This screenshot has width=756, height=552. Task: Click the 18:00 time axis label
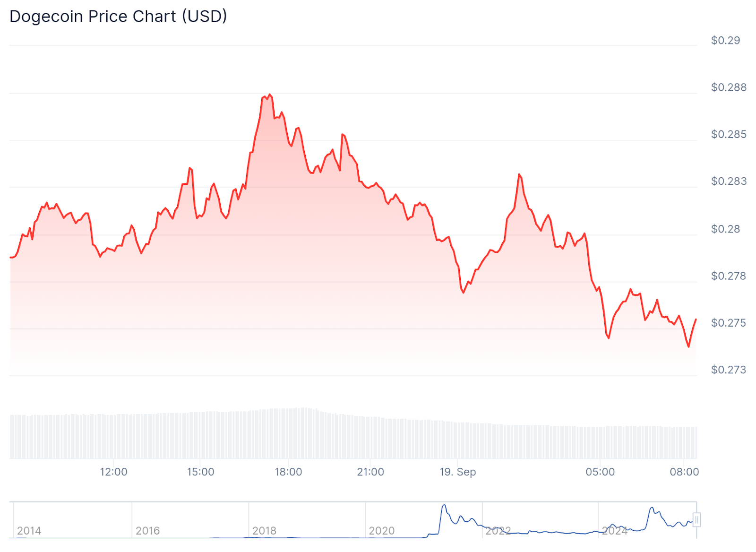288,472
